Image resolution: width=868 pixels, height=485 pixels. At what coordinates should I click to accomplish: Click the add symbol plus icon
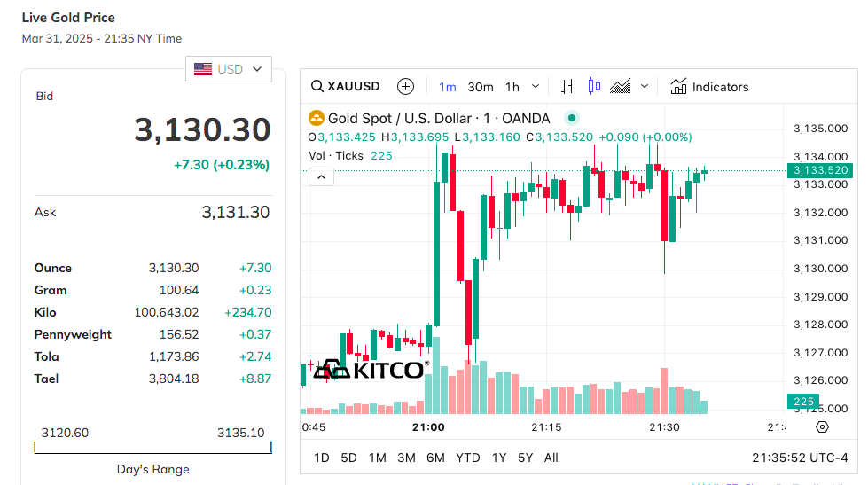coord(405,86)
